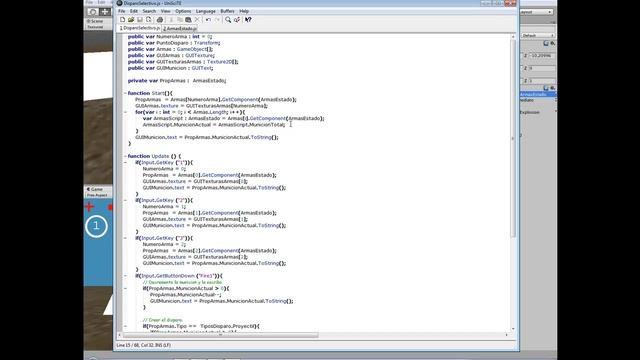Select the Hand tool in Unity toolbar
The width and height of the screenshot is (640, 360).
coord(93,12)
